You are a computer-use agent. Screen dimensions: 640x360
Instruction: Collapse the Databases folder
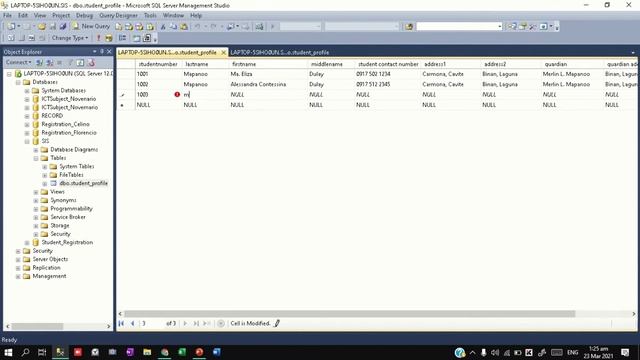coord(18,82)
